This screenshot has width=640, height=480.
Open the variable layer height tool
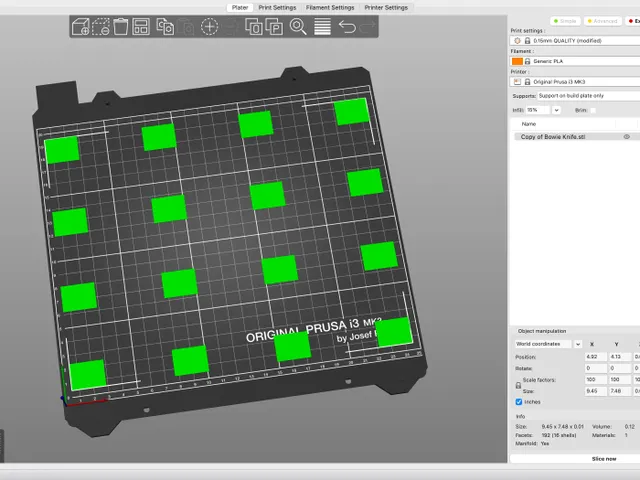point(322,27)
